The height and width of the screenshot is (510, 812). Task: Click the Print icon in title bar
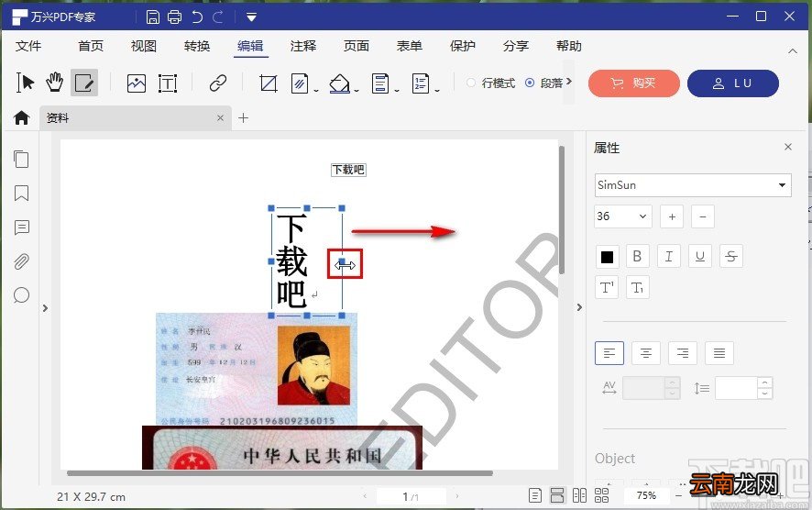point(174,17)
